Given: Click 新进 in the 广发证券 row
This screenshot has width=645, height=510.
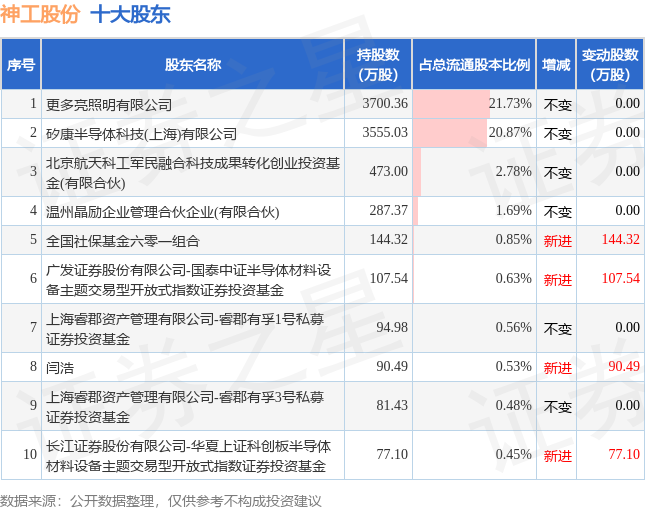Looking at the screenshot, I should point(558,280).
